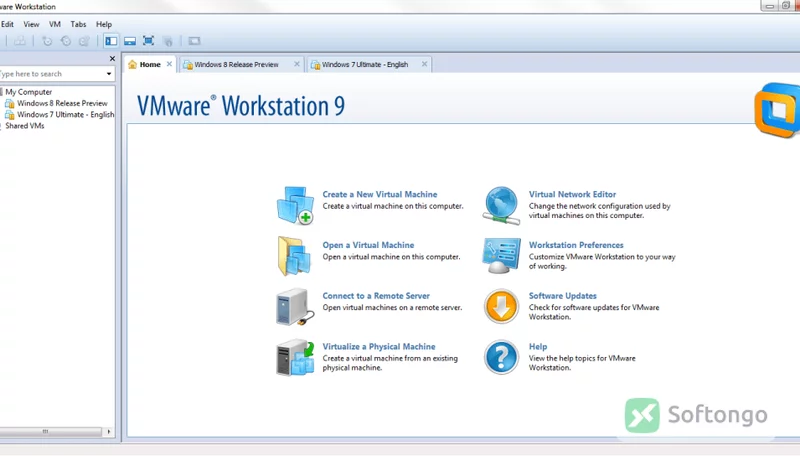Close the Windows 8 Release Preview tab
The image size is (800, 456).
click(x=297, y=64)
